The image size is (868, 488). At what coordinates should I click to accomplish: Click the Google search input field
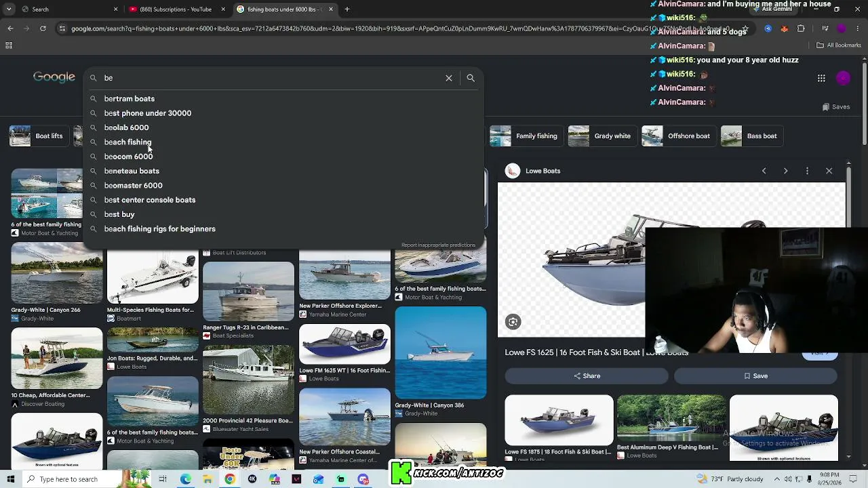coord(271,78)
